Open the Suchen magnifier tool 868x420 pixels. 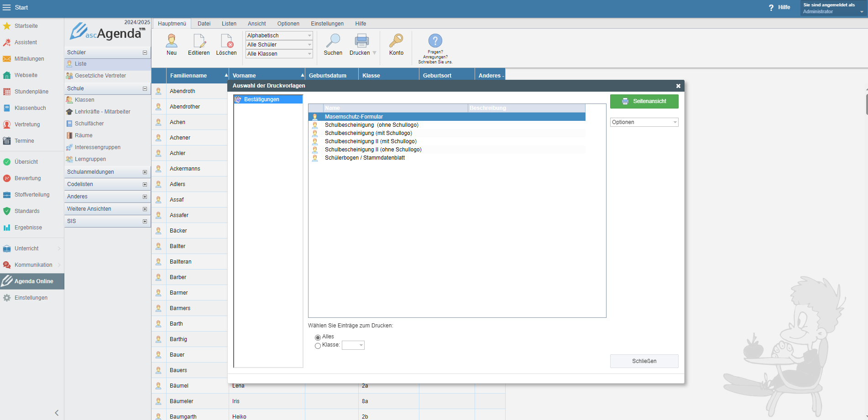click(x=333, y=41)
